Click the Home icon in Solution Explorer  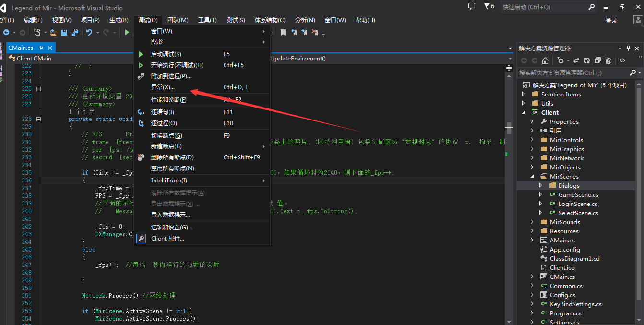545,60
